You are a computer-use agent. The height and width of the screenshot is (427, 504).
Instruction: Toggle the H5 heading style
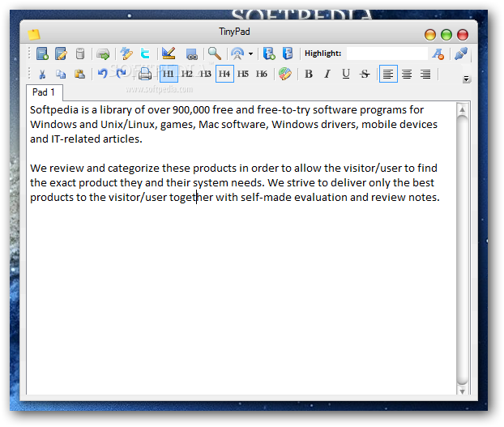tap(243, 74)
